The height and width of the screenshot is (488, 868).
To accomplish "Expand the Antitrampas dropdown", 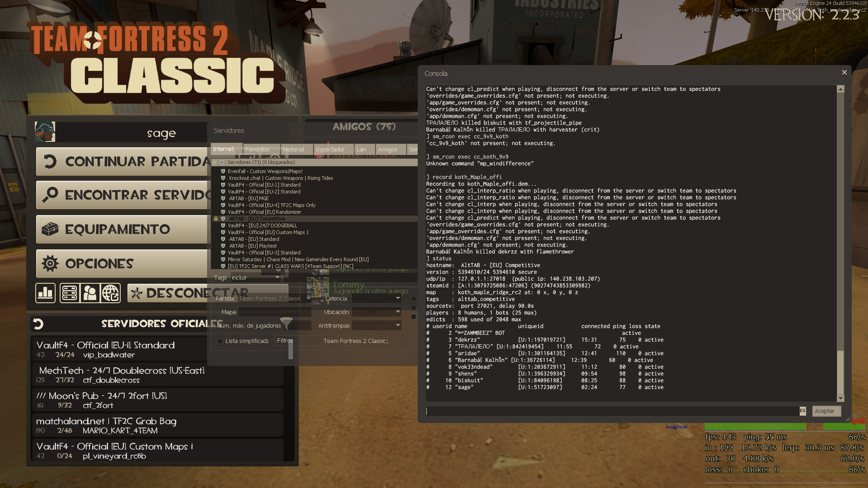I will click(x=377, y=326).
